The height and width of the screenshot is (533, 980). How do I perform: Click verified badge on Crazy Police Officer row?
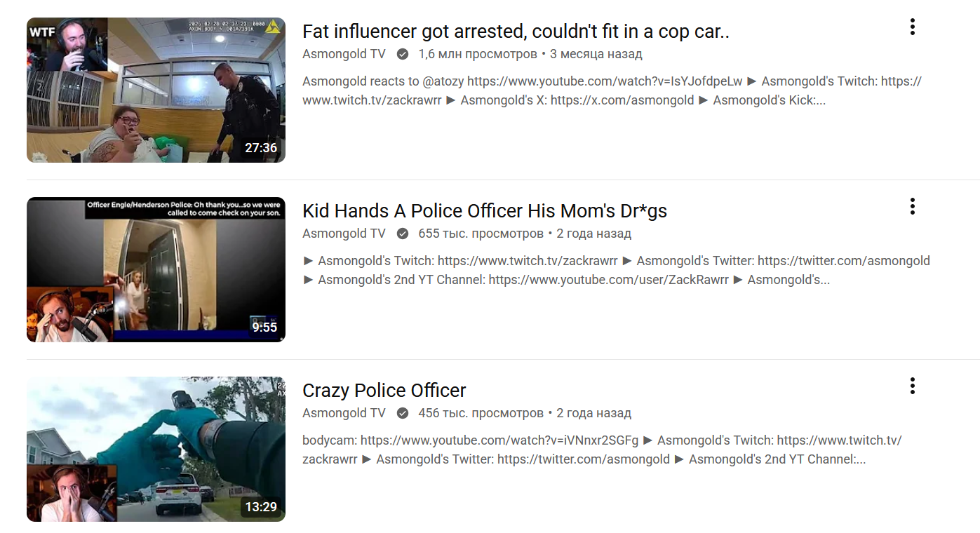pyautogui.click(x=403, y=413)
